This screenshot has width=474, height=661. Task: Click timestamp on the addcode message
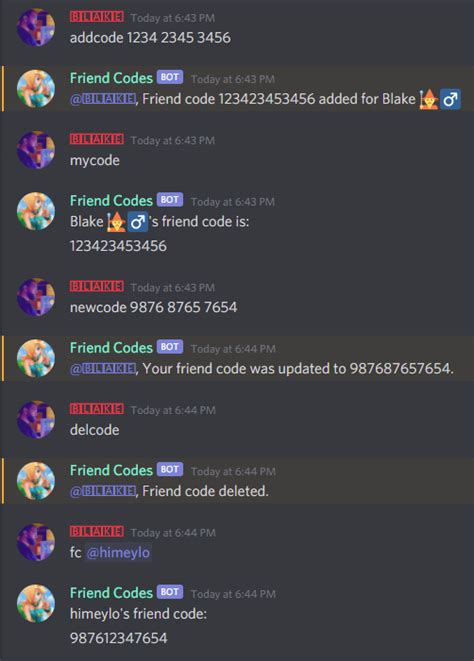point(172,18)
